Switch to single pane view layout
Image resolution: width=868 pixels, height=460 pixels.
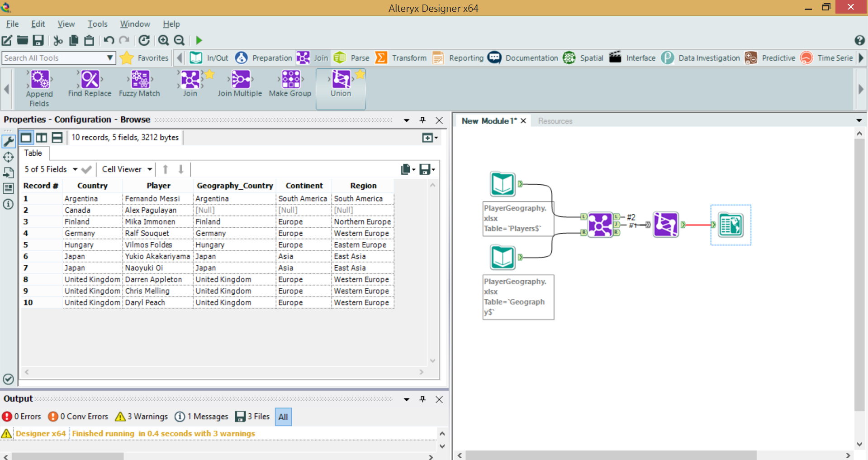(26, 137)
